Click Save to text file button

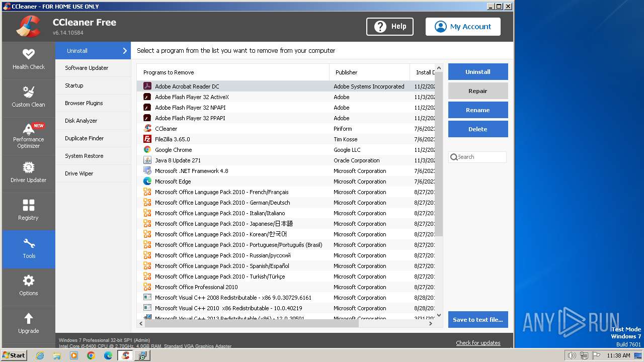(478, 320)
